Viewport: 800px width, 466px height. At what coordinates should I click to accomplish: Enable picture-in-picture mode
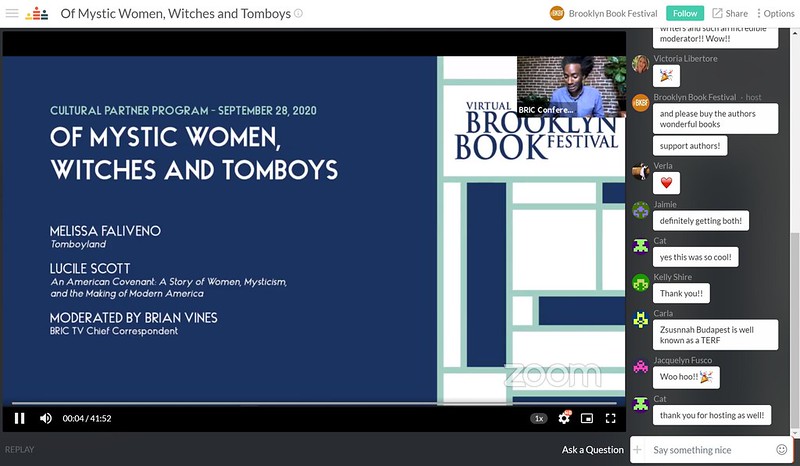click(587, 419)
